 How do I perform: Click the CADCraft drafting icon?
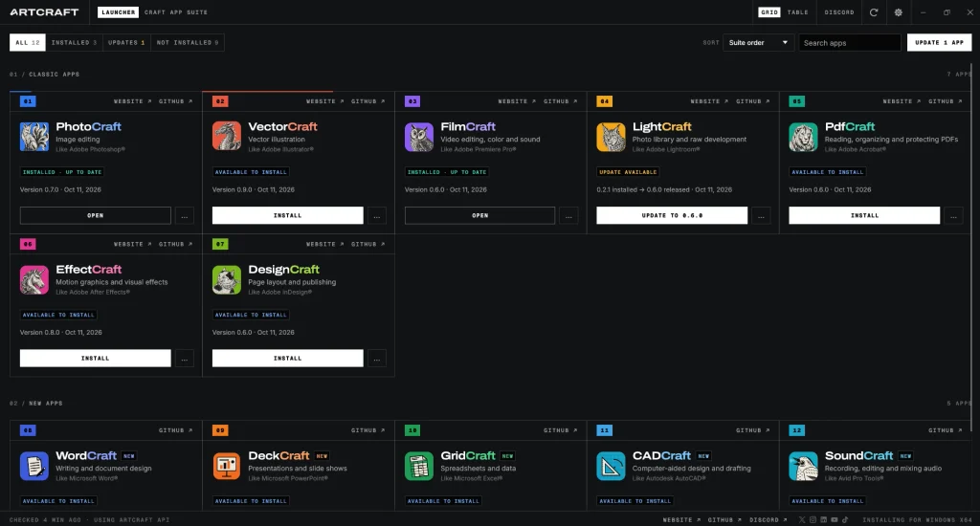pos(611,466)
